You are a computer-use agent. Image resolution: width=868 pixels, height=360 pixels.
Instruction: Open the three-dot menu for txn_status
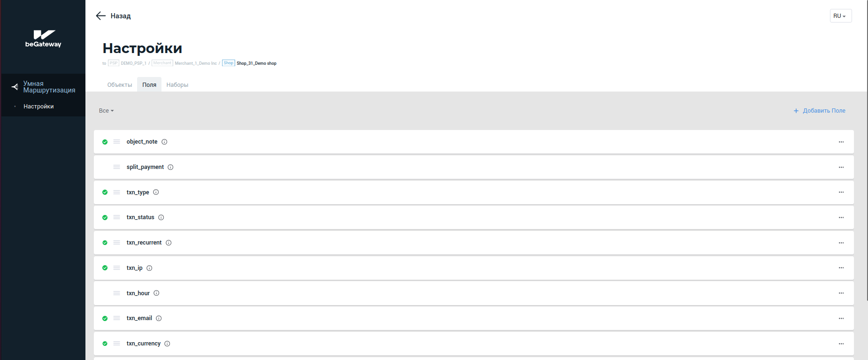click(x=841, y=218)
